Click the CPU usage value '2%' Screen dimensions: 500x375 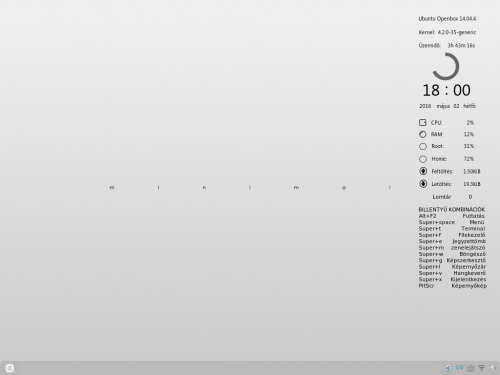(470, 123)
